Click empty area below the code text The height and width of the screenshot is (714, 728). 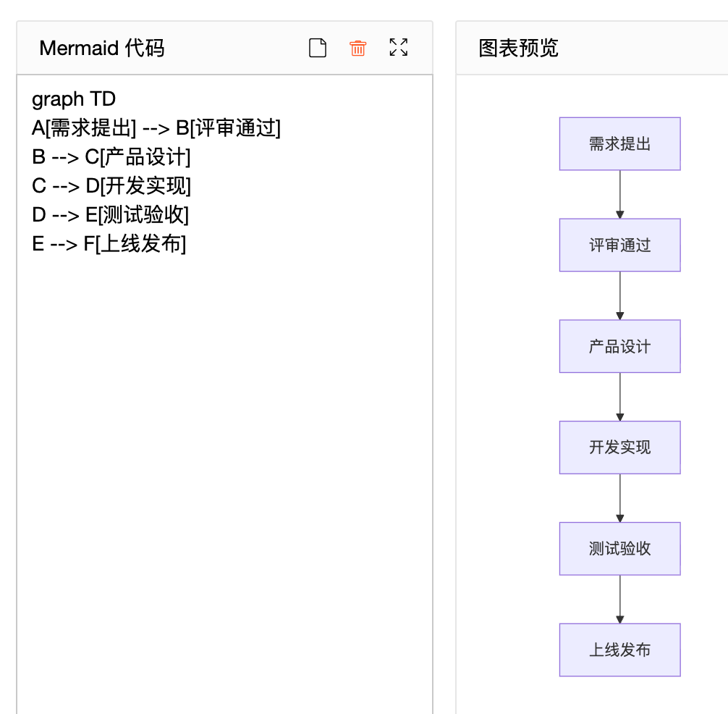point(224,471)
